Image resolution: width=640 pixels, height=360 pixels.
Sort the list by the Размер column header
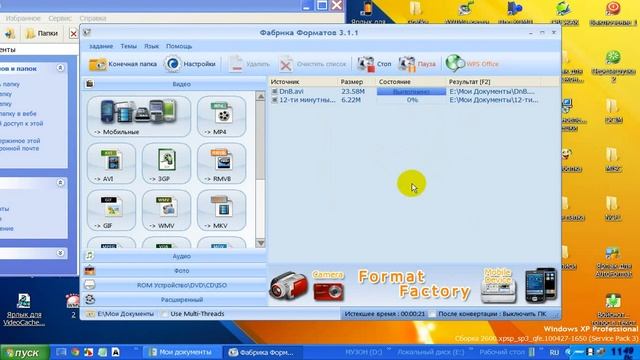click(x=356, y=82)
